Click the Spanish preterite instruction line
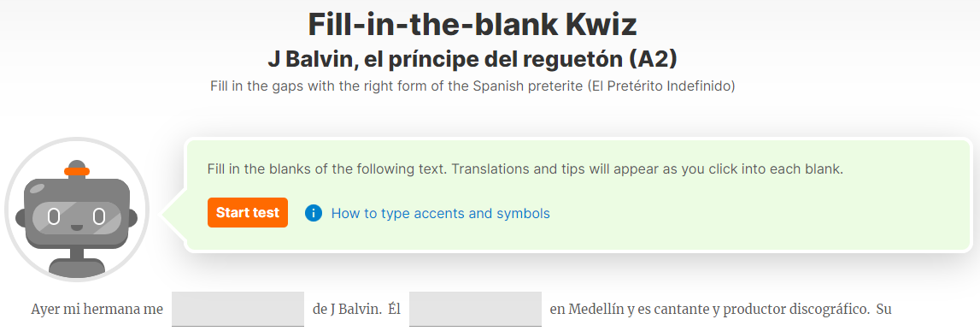 click(472, 86)
